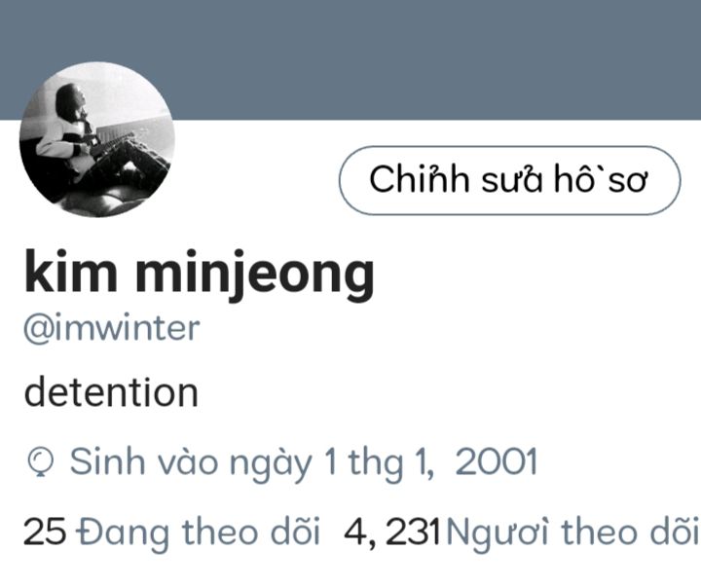The width and height of the screenshot is (701, 588).
Task: Click the Sinh vào ngày birth date text
Action: click(x=304, y=462)
